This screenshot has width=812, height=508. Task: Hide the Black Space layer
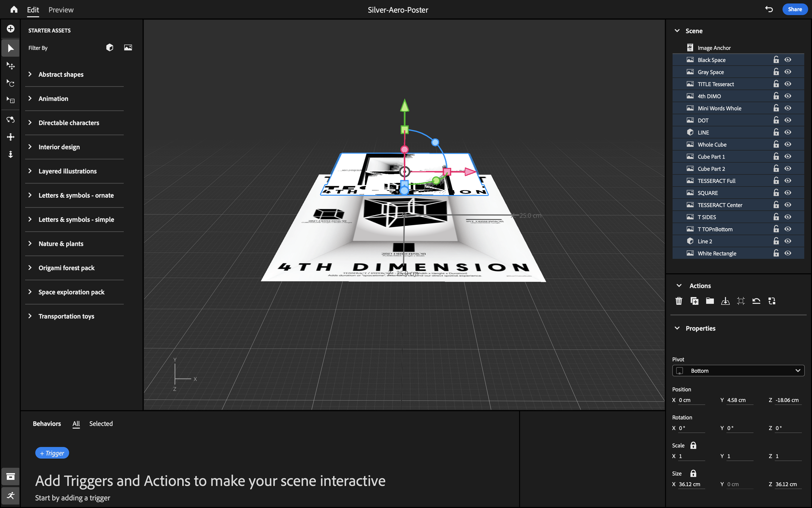(788, 60)
